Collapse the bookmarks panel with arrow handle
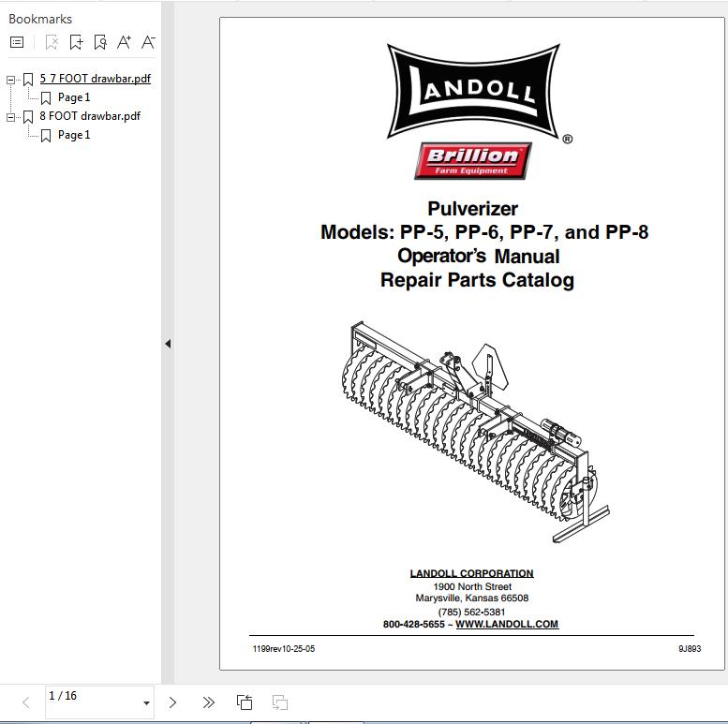728x724 pixels. 168,344
